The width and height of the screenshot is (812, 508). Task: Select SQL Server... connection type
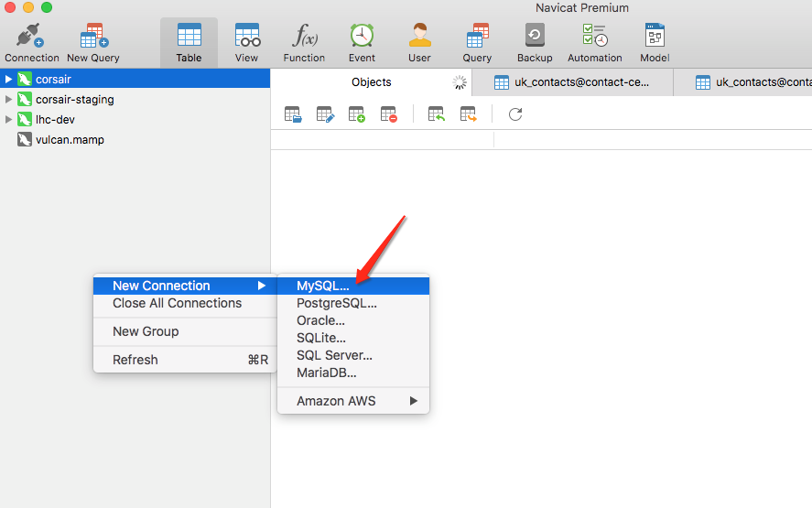point(353,355)
